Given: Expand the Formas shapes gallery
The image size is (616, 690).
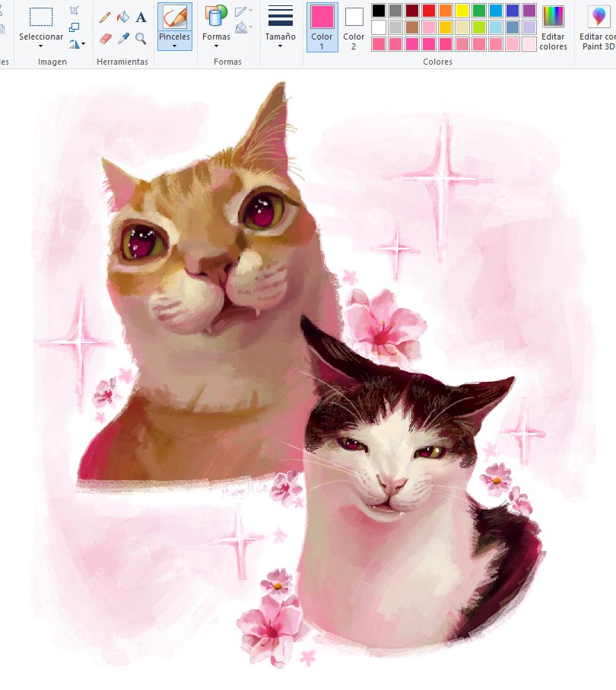Looking at the screenshot, I should coord(216,27).
